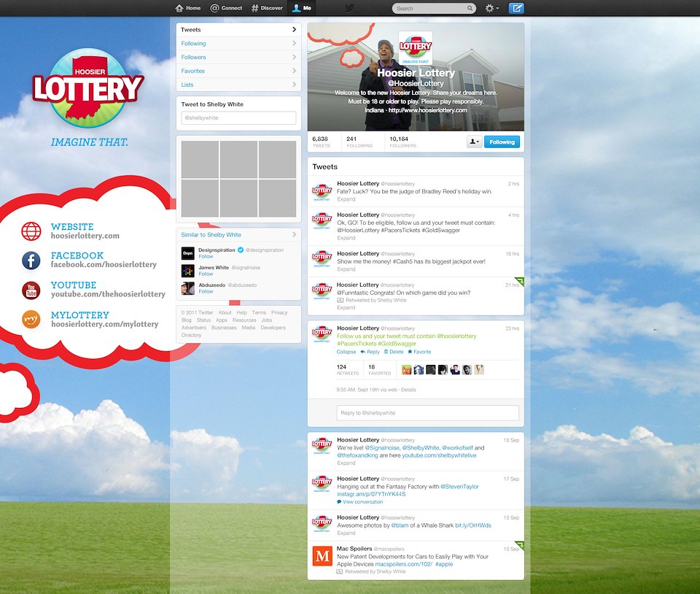Expand the #Cash5 jackpot tweet
The width and height of the screenshot is (700, 594).
click(x=346, y=269)
